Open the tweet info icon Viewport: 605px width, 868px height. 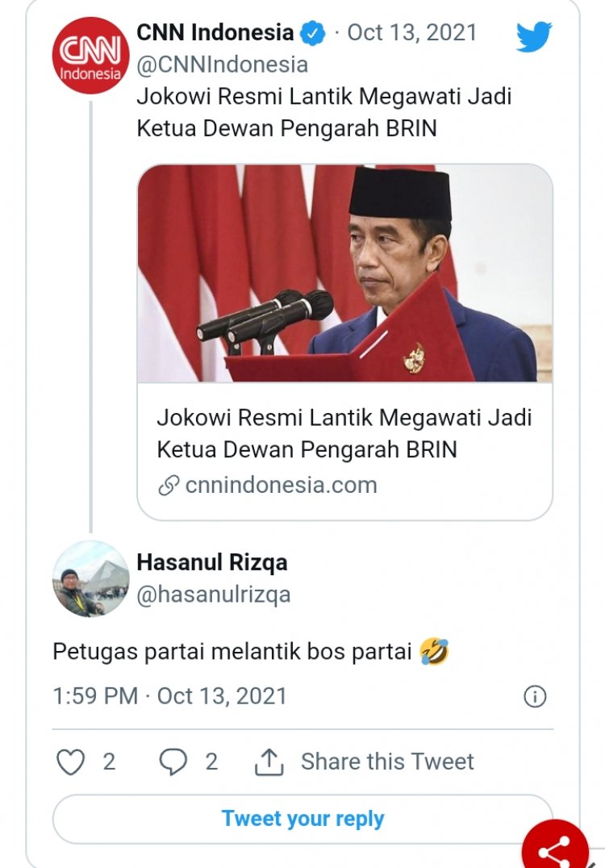(535, 696)
